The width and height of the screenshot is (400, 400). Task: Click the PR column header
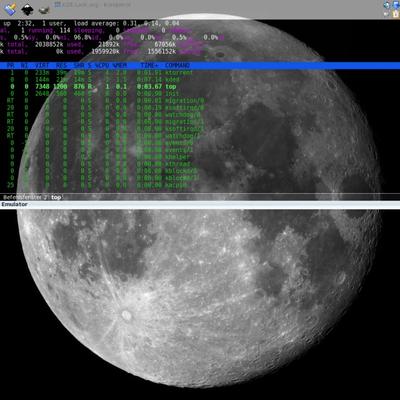[x=11, y=65]
